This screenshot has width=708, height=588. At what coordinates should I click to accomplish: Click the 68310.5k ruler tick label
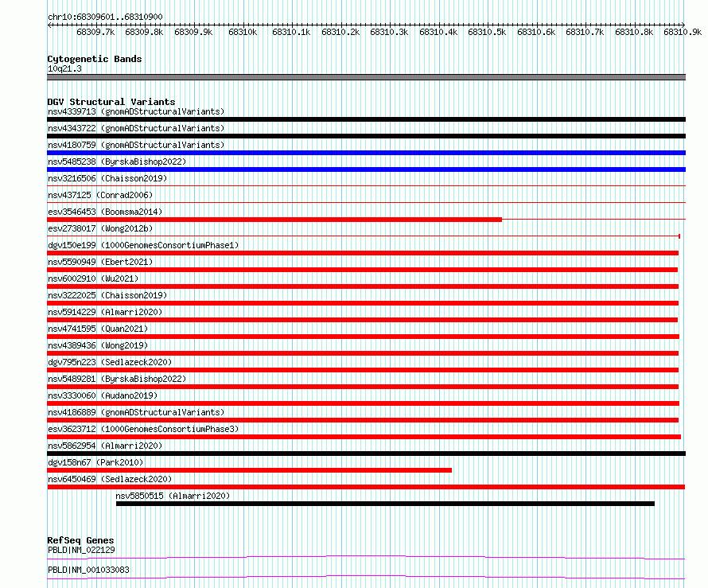coord(487,32)
